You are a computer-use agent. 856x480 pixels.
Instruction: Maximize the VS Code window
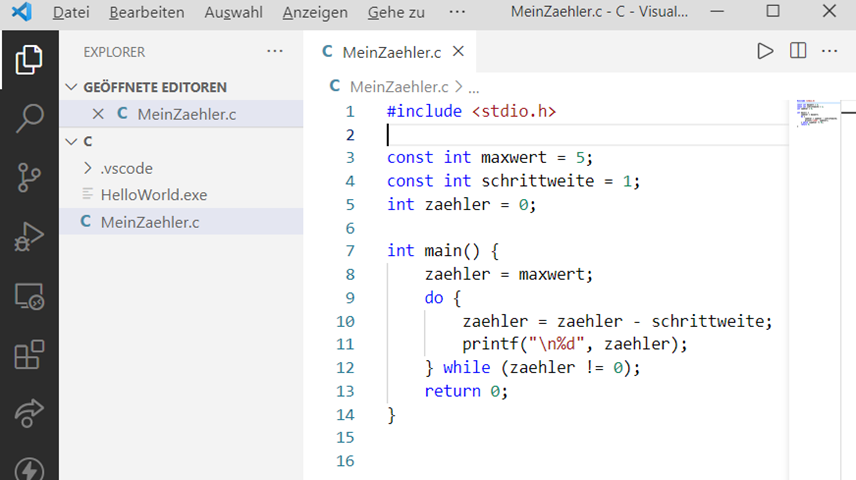pos(772,11)
